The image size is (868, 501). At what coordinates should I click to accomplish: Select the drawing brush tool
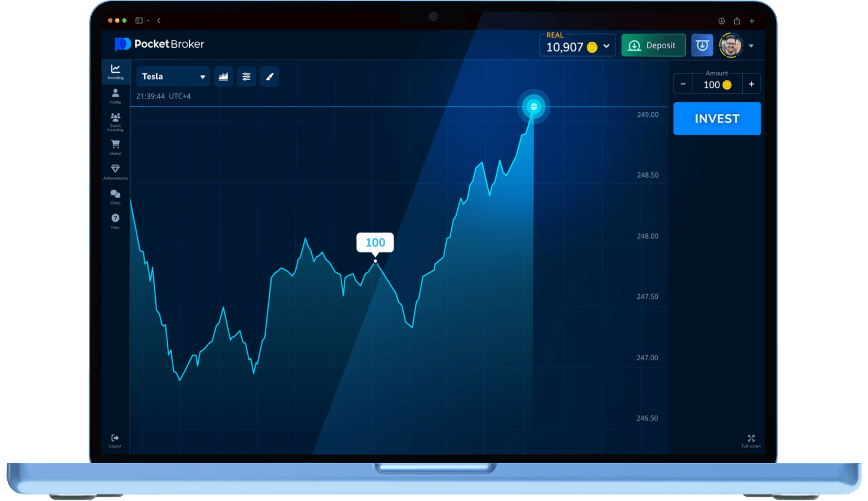click(269, 76)
